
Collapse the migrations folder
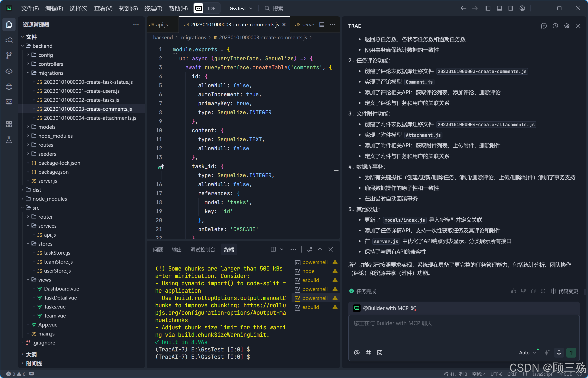(50, 73)
